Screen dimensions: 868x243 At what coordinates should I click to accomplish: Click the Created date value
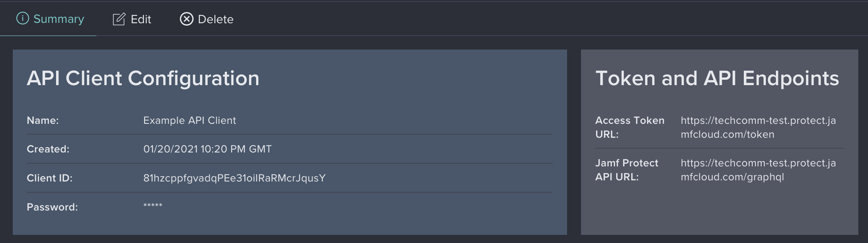[207, 149]
